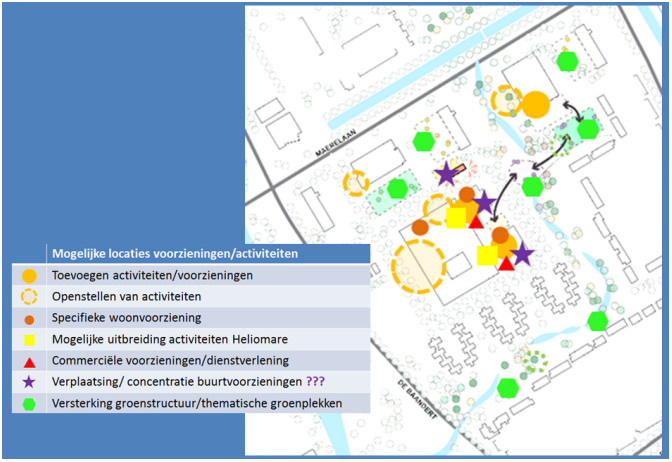Click the MAERELAAN street label
Image resolution: width=672 pixels, height=462 pixels.
pyautogui.click(x=336, y=143)
